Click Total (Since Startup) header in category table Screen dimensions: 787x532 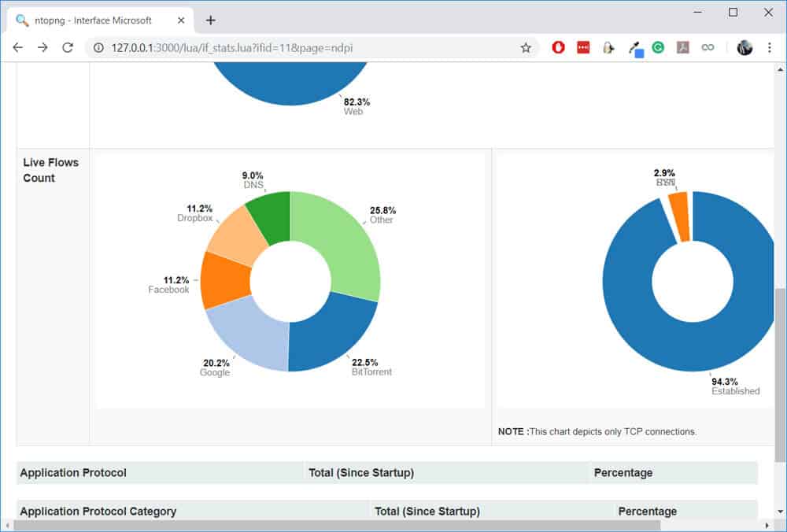(427, 511)
